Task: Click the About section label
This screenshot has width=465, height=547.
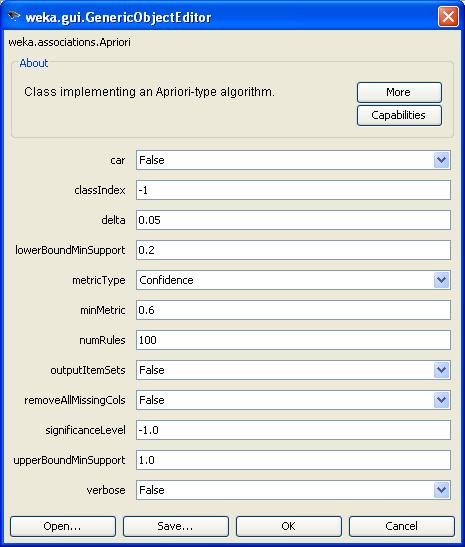Action: [x=33, y=63]
